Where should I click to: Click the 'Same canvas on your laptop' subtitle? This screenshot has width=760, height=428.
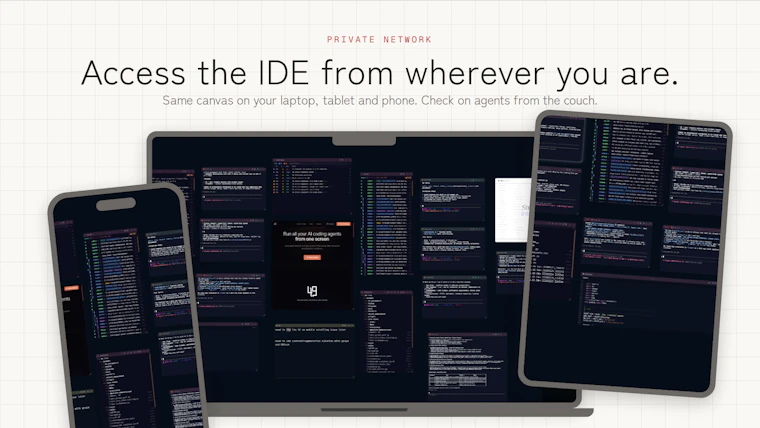coord(380,100)
